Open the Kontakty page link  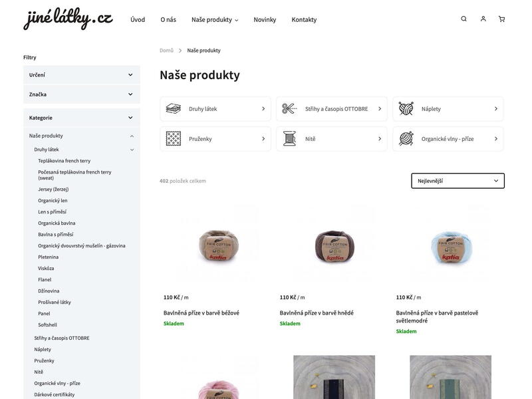pos(304,19)
